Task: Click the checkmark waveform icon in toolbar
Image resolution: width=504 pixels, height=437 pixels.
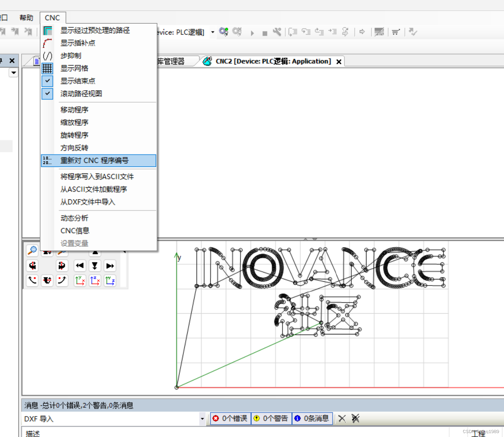Action: point(413,32)
